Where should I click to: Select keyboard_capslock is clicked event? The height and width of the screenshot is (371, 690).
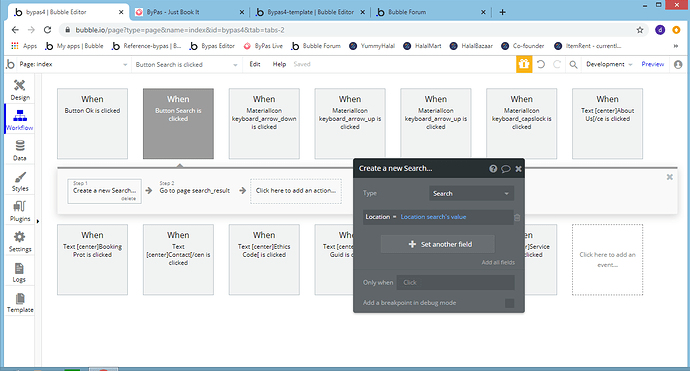point(521,124)
